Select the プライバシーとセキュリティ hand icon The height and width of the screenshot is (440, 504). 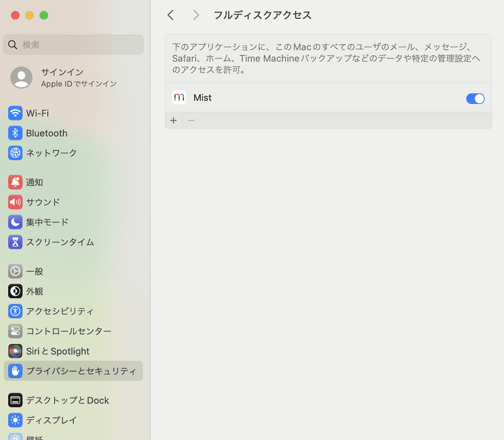[x=15, y=371]
